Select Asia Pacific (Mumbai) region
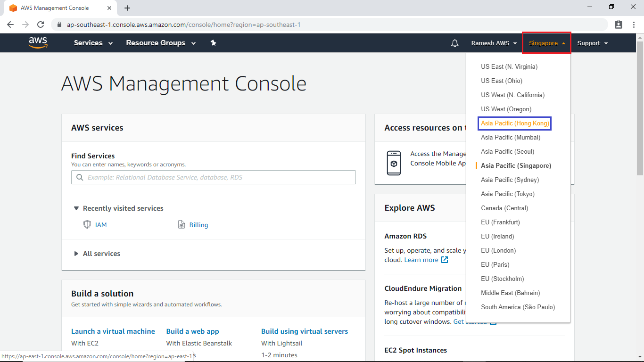 pos(511,137)
